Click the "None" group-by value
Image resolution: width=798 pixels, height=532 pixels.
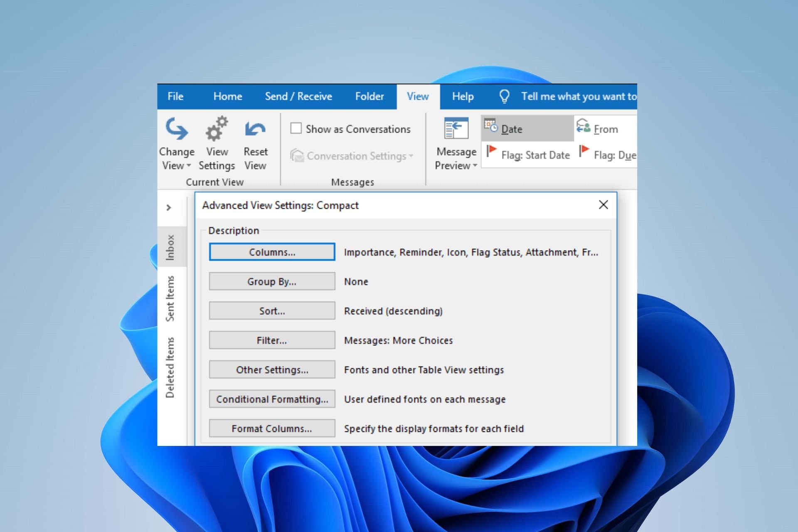pyautogui.click(x=356, y=282)
